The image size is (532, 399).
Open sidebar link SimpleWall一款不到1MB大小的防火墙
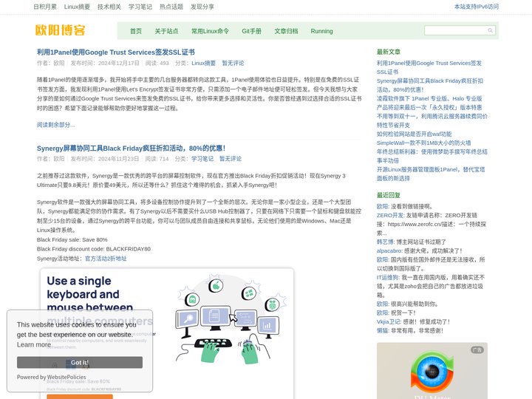[423, 143]
